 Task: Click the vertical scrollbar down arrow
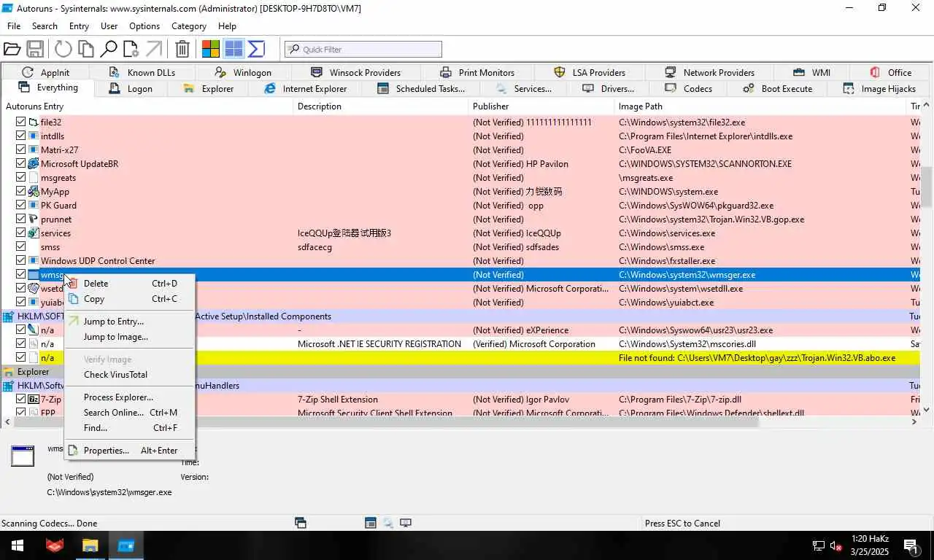tap(927, 411)
